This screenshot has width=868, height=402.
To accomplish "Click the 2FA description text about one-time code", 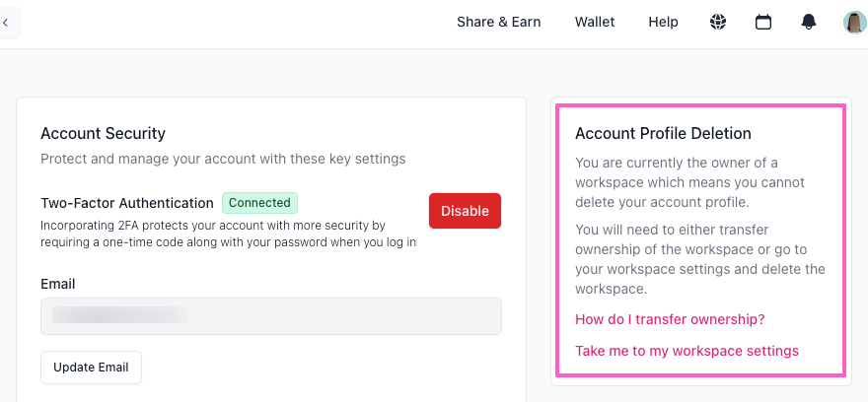I will click(x=228, y=234).
